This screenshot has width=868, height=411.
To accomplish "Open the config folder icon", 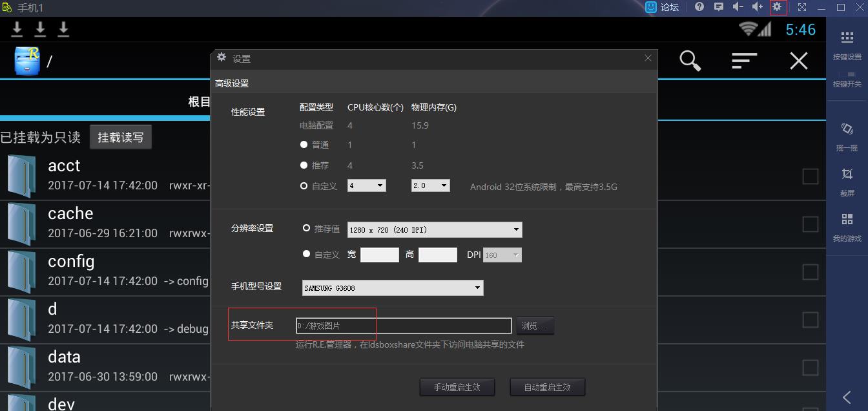I will [21, 271].
